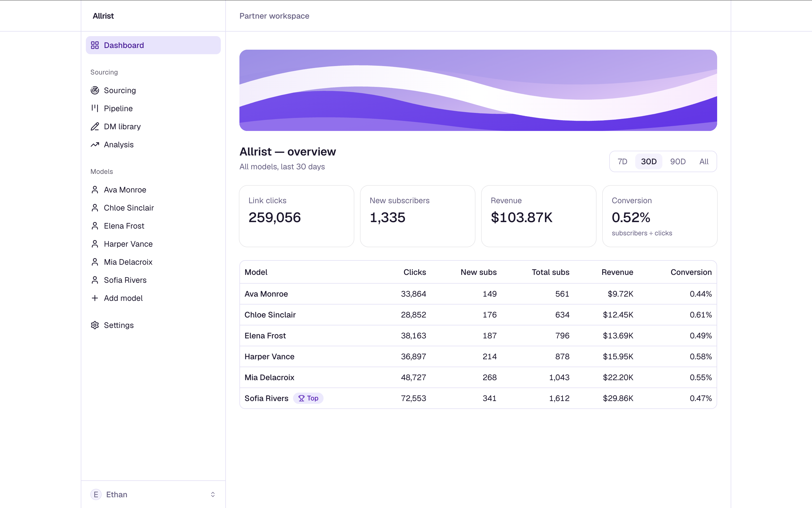Select Mia Delacroix row in the table
812x508 pixels.
[x=478, y=377]
